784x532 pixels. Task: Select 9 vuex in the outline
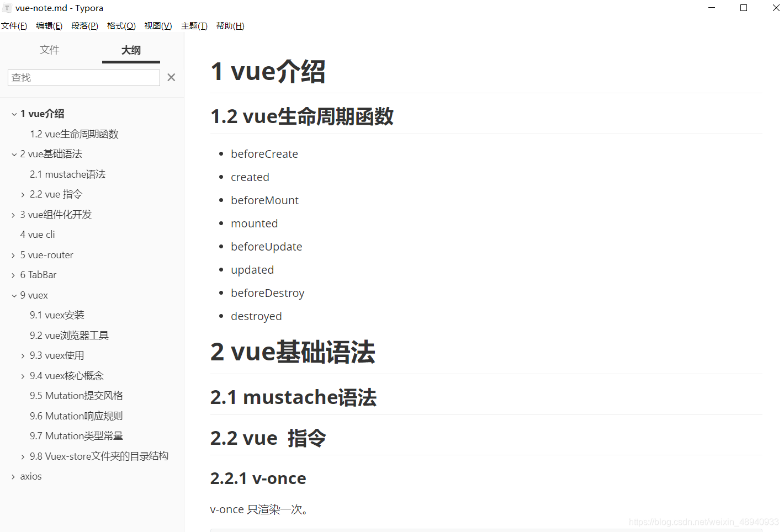[x=34, y=295]
